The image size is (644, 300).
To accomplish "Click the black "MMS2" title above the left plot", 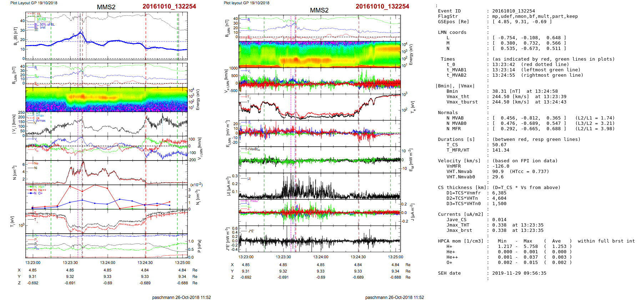I will click(x=106, y=7).
